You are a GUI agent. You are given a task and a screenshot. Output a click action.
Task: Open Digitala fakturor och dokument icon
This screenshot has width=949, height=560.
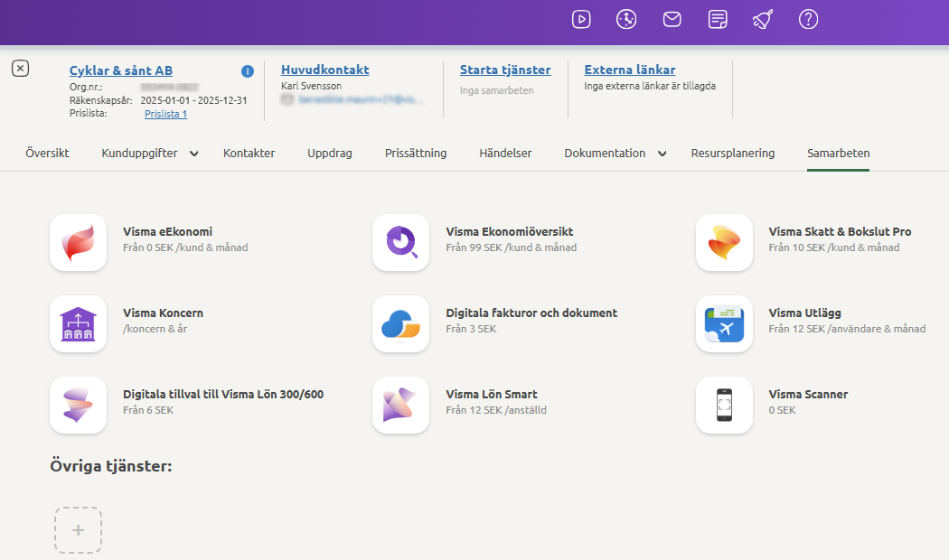click(400, 323)
